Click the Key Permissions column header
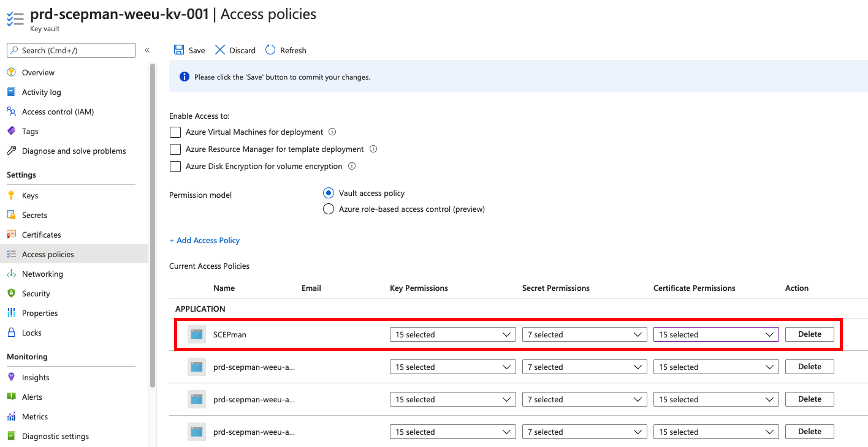This screenshot has height=447, width=868. 419,288
